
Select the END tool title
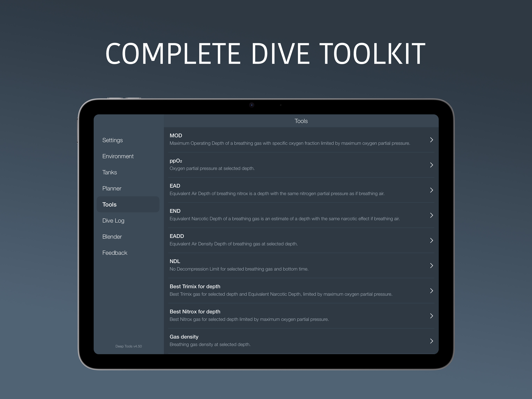175,211
